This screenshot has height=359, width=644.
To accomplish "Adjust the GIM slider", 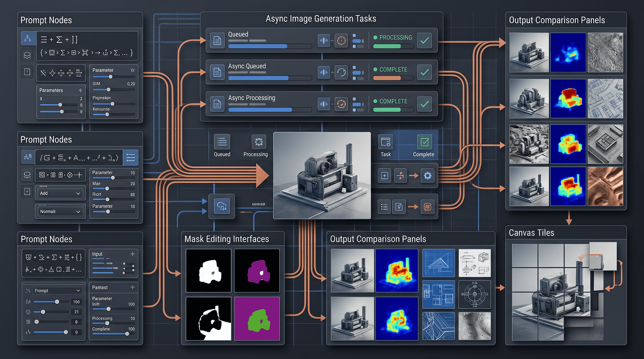I will point(113,90).
